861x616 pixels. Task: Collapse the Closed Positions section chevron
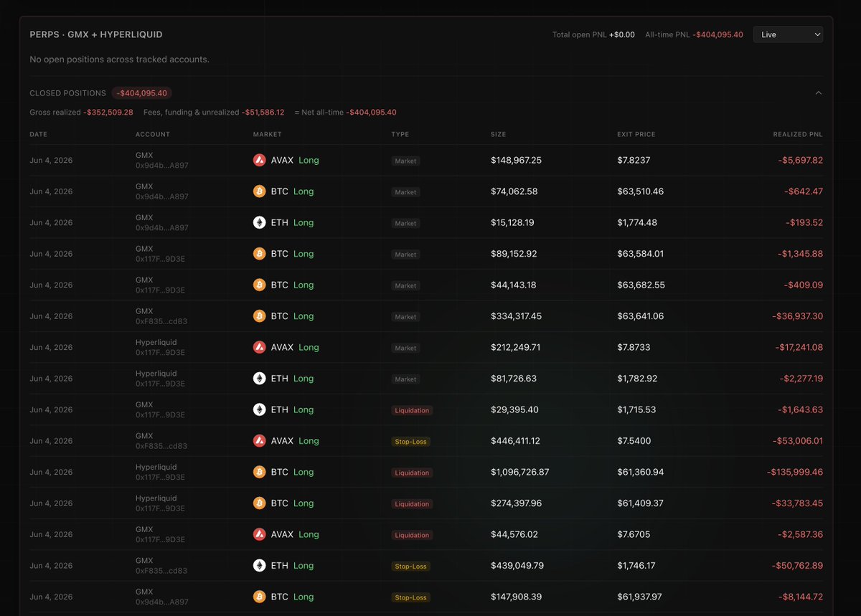[x=819, y=93]
